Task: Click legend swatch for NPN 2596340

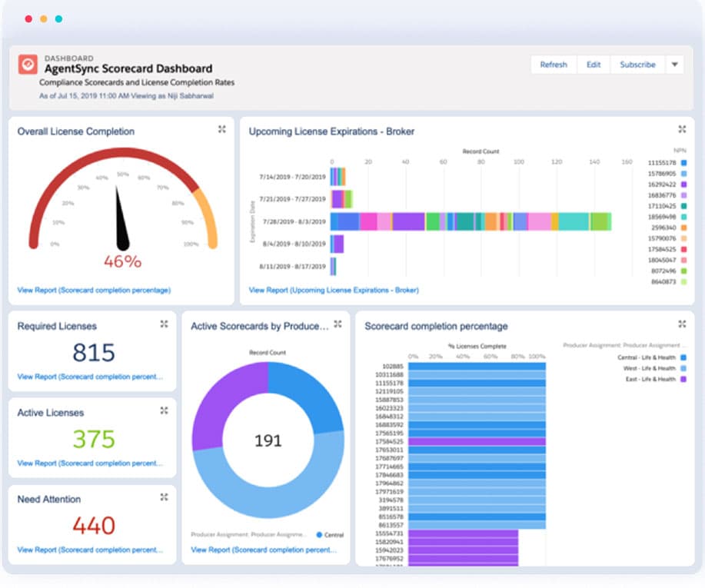Action: coord(683,228)
